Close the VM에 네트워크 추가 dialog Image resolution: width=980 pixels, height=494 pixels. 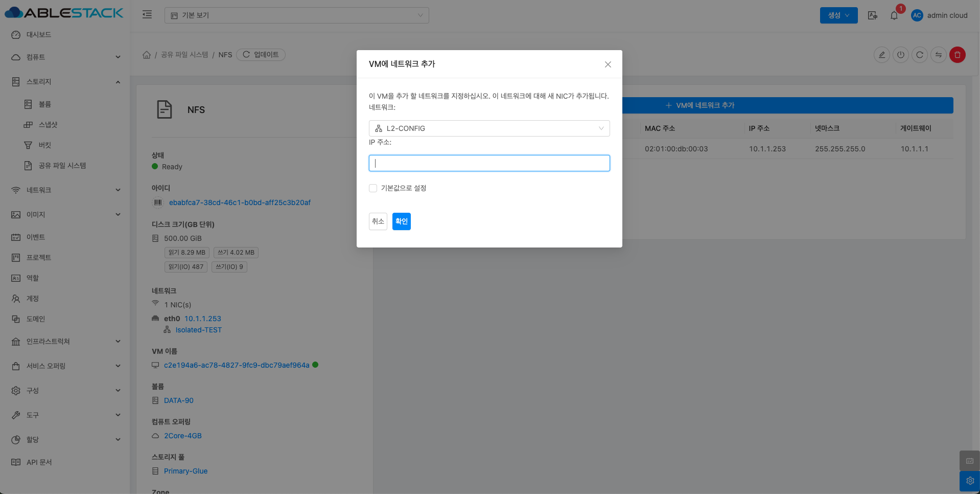(608, 64)
